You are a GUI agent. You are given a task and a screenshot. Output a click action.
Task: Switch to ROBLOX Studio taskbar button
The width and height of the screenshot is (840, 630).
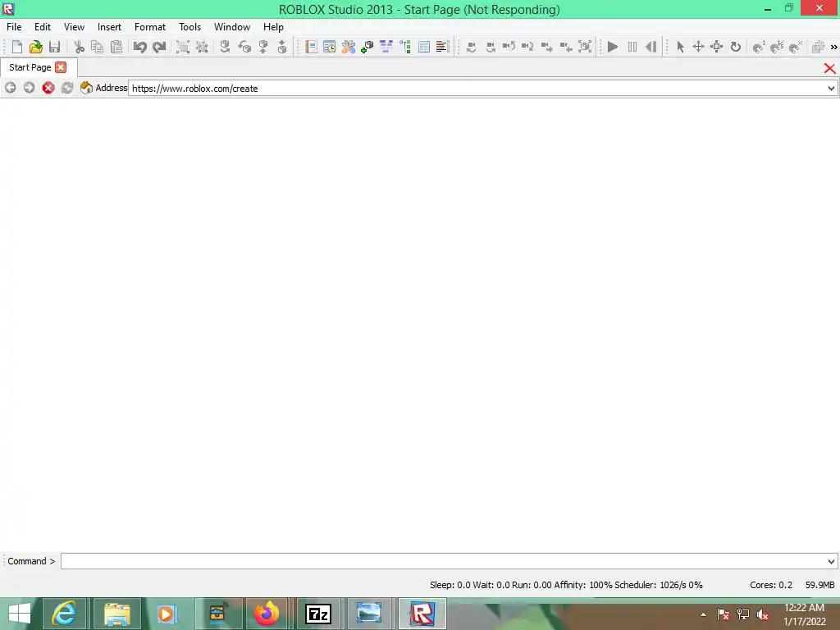pyautogui.click(x=422, y=614)
